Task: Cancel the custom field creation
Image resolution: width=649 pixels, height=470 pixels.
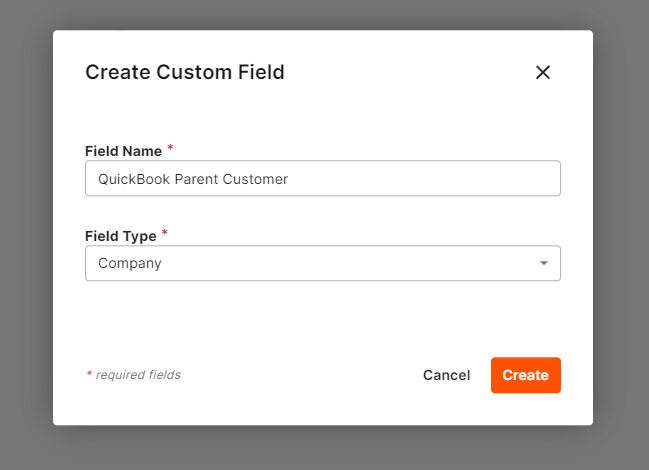Action: click(446, 375)
